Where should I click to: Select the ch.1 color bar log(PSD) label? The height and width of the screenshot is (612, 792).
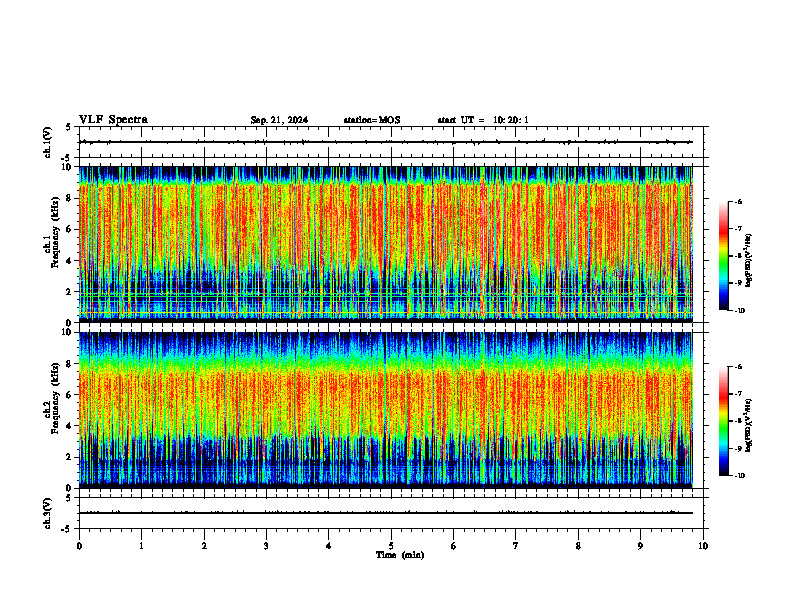tap(749, 260)
